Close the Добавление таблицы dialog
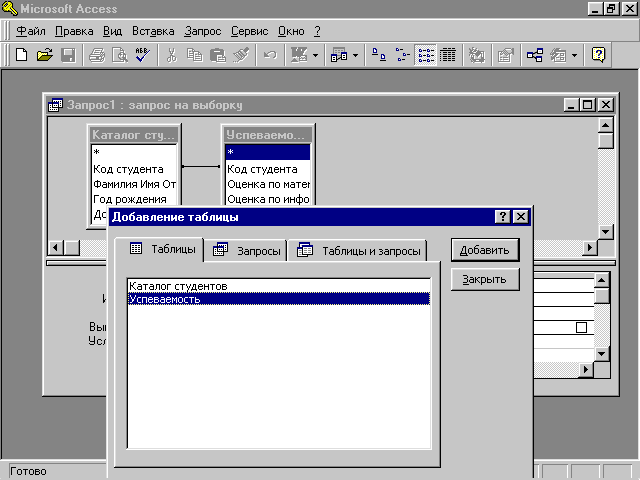Viewport: 640px width, 480px height. 521,216
